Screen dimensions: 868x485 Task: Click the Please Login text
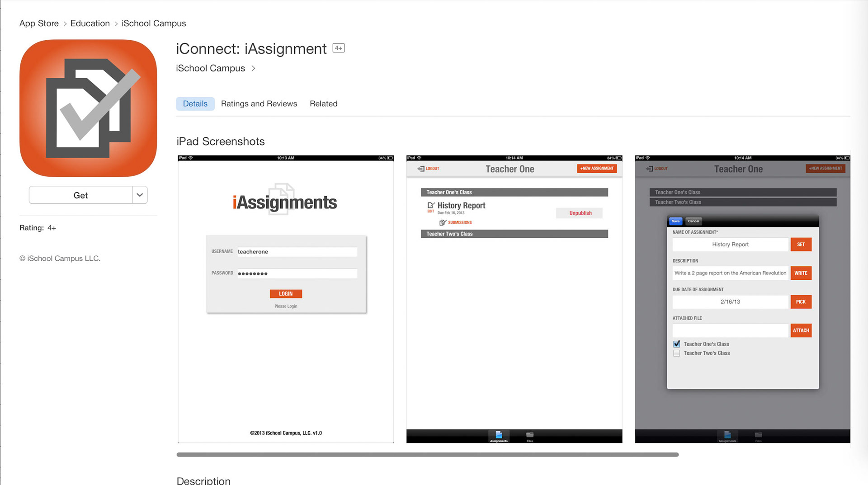coord(286,306)
